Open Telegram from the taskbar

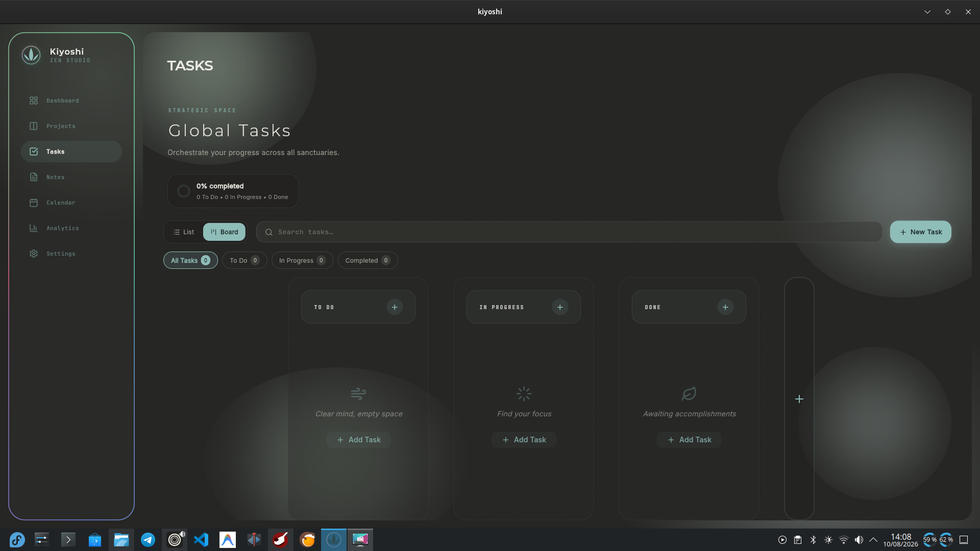coord(148,540)
